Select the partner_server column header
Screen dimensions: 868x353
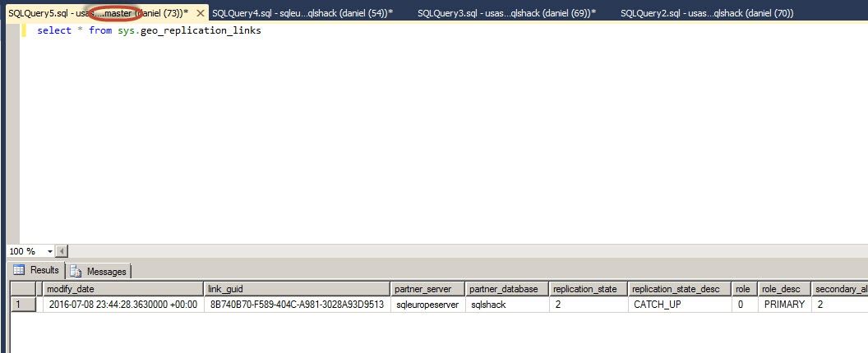[428, 289]
